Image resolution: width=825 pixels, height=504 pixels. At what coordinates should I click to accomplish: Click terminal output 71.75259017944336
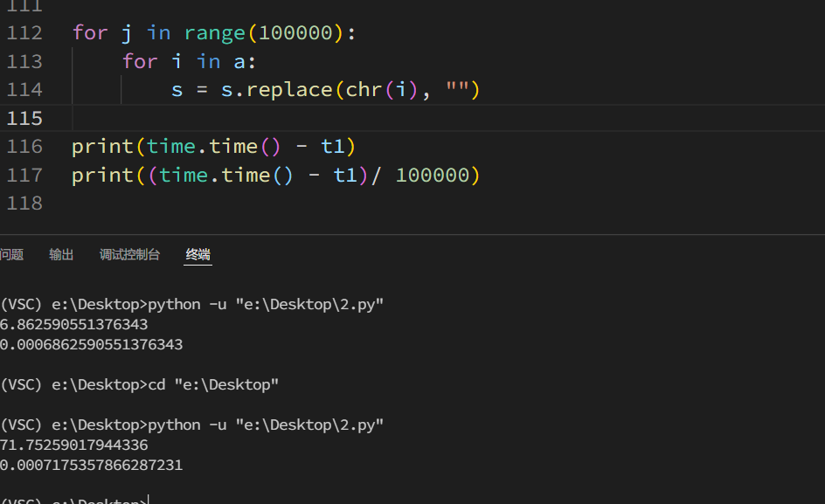[74, 445]
